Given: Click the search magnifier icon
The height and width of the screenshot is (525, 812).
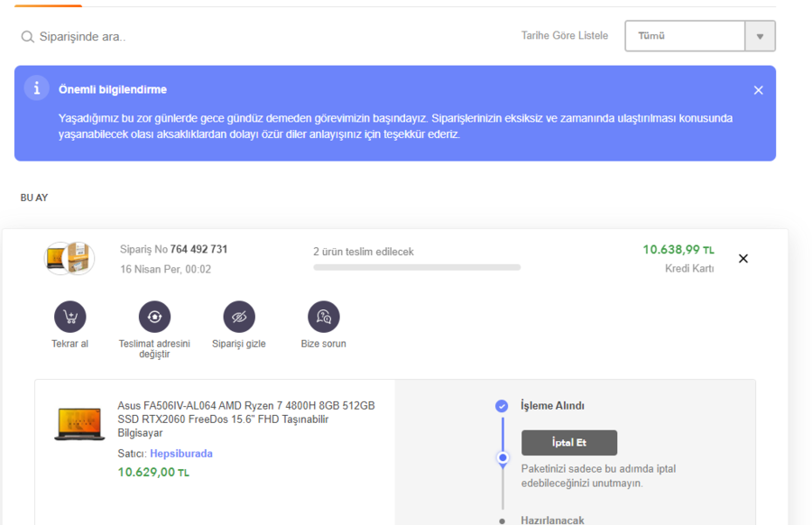Looking at the screenshot, I should pos(27,37).
